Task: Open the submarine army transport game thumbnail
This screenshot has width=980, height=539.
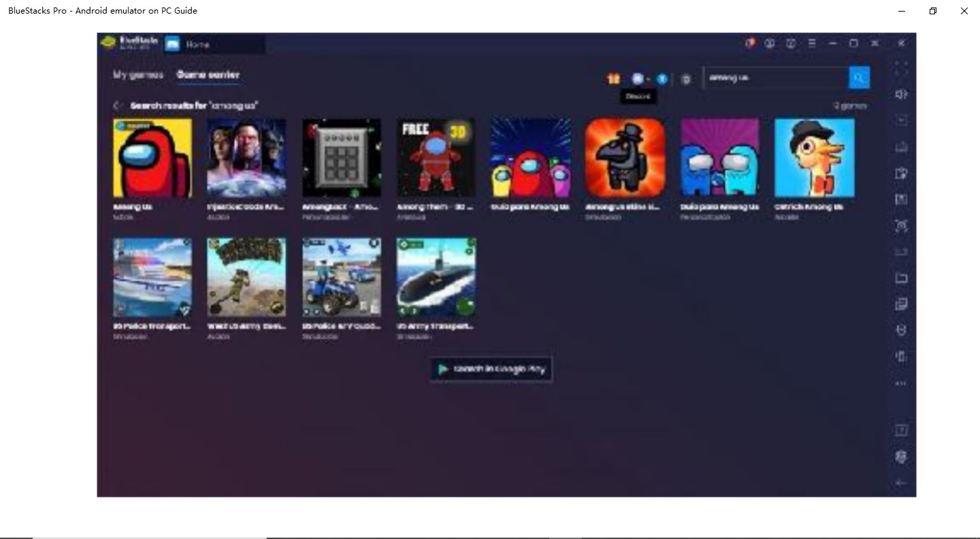Action: pyautogui.click(x=436, y=277)
